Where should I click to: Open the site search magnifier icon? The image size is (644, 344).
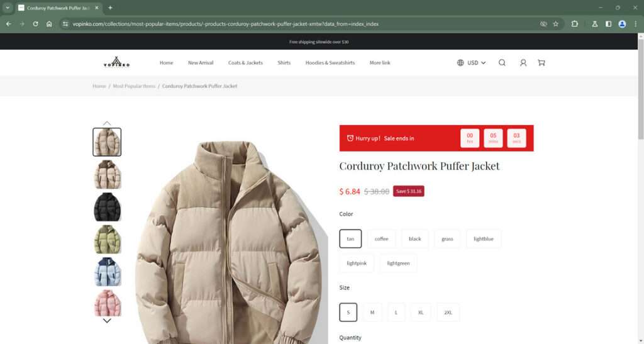tap(502, 63)
